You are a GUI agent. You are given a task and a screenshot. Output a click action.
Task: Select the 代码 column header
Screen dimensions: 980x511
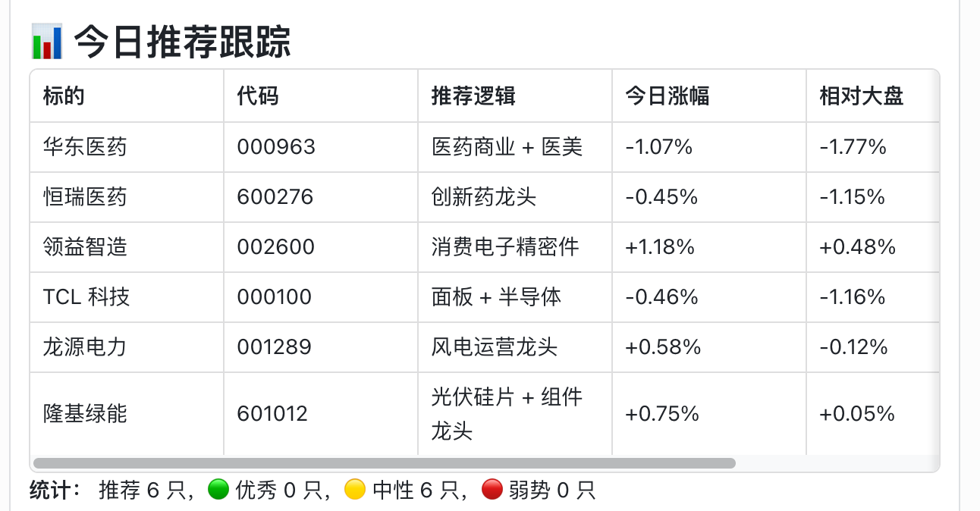[258, 96]
